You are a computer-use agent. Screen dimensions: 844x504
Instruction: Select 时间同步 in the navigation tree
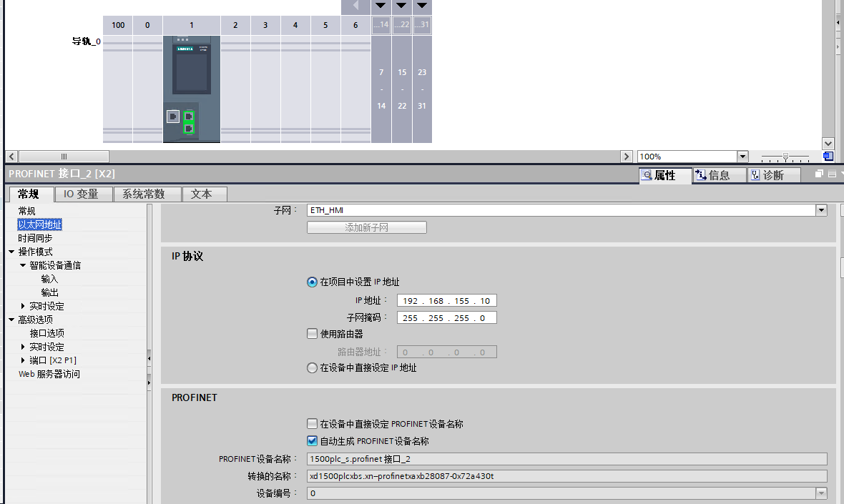[35, 238]
